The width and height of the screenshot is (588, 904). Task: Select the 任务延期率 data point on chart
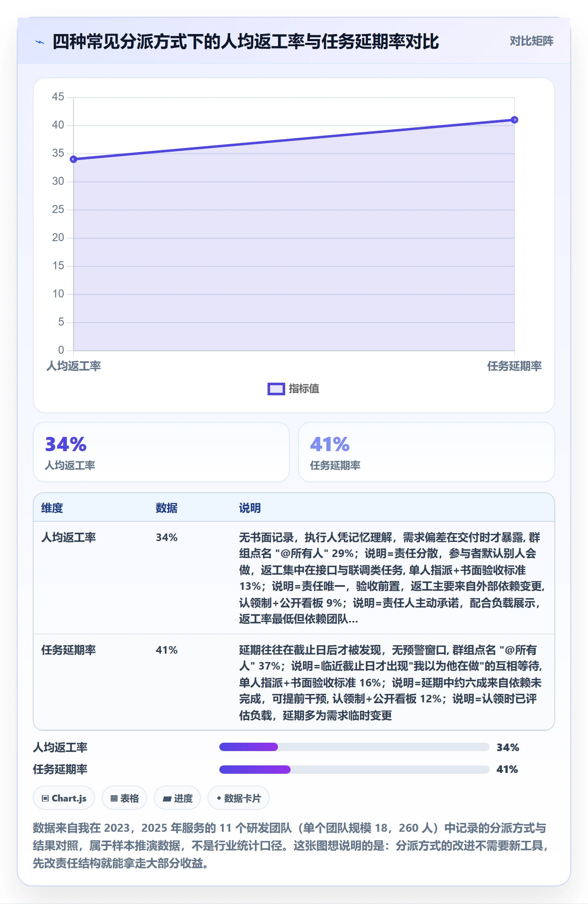(514, 120)
